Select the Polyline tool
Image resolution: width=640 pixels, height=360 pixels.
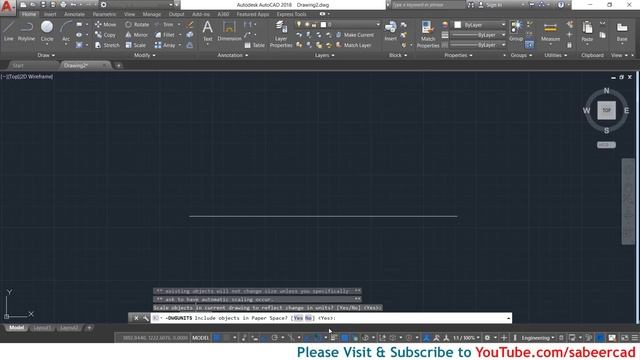point(26,31)
